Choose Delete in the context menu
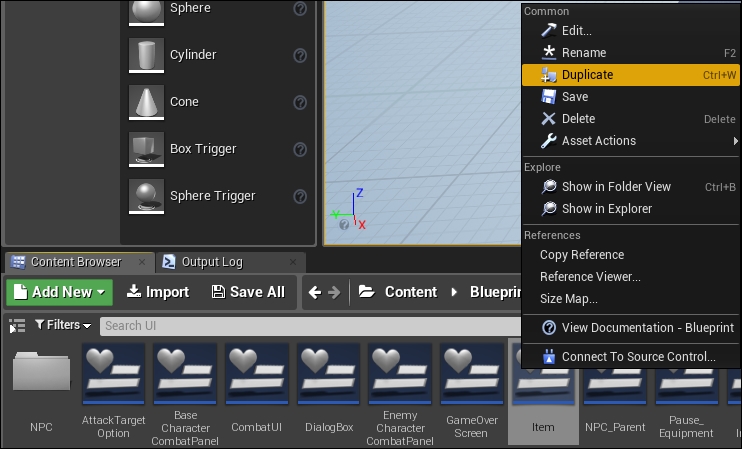 [630, 119]
